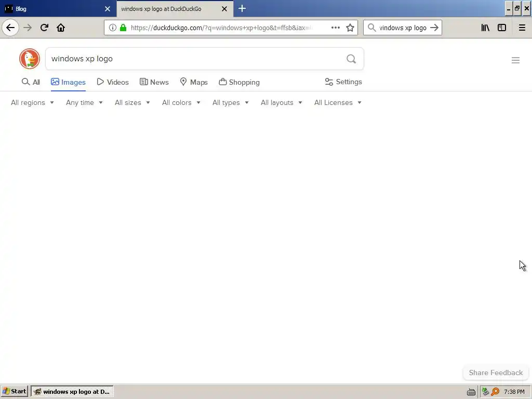
Task: Open the News results tab
Action: point(154,82)
